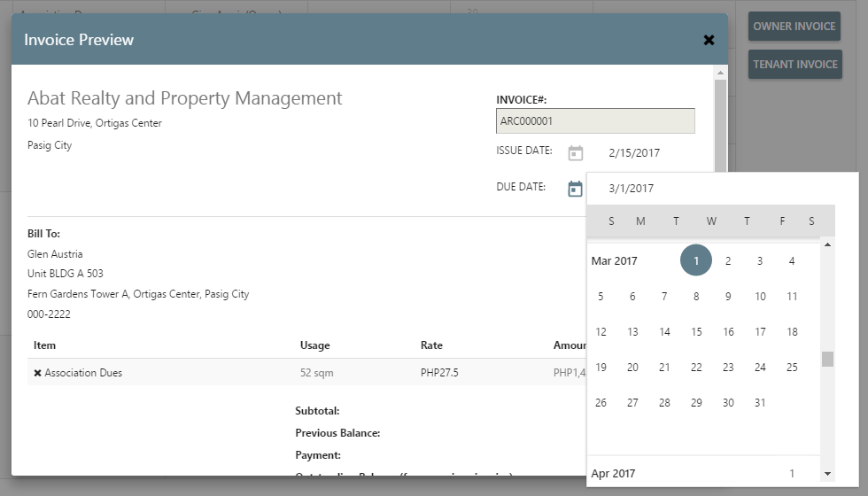This screenshot has height=496, width=868.
Task: Select March 8 in the calendar
Action: coord(696,296)
